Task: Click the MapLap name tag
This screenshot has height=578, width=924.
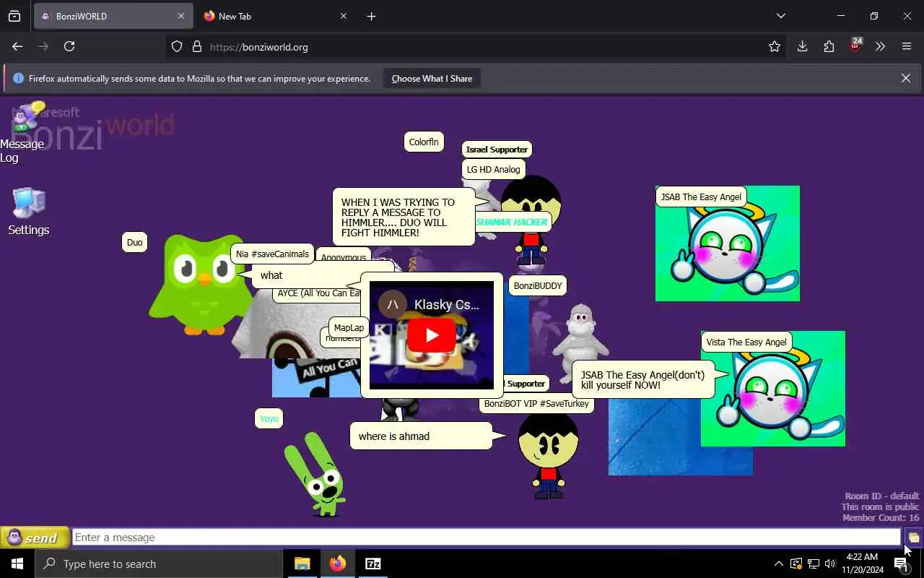Action: coord(349,328)
